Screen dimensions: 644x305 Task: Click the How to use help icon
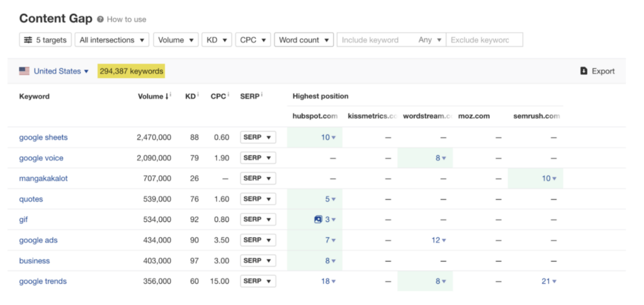pos(100,19)
